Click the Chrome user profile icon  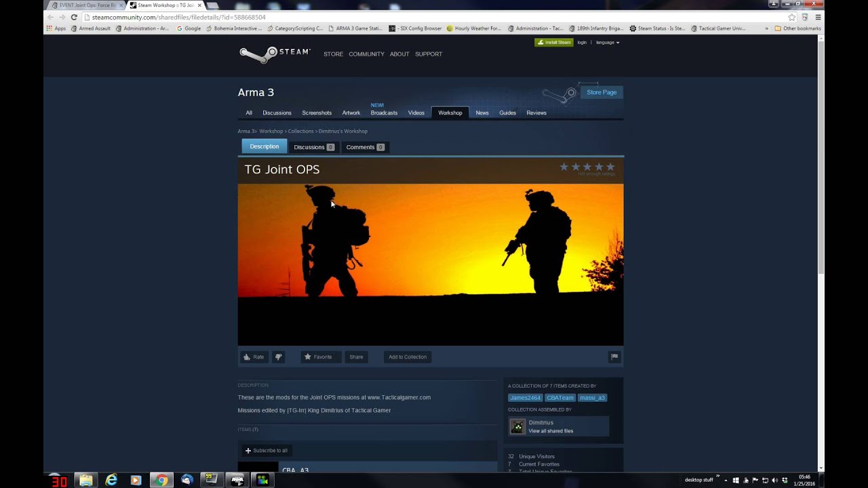click(x=773, y=3)
